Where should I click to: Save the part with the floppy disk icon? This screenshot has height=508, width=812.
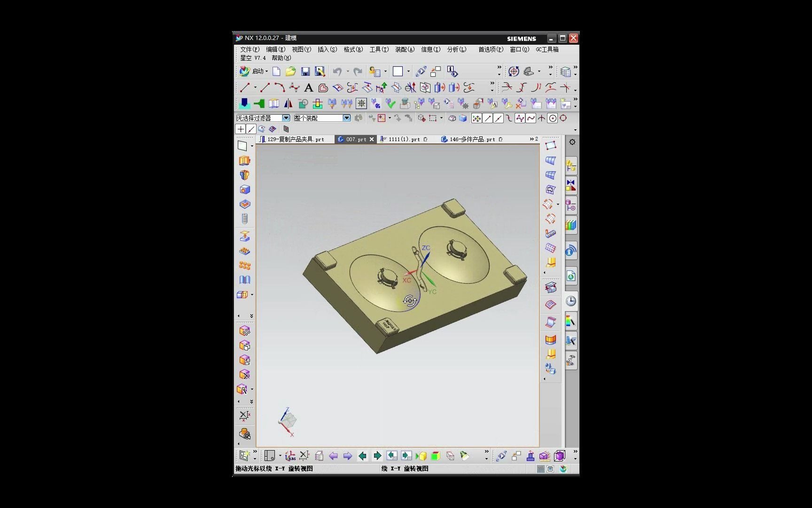(x=305, y=71)
